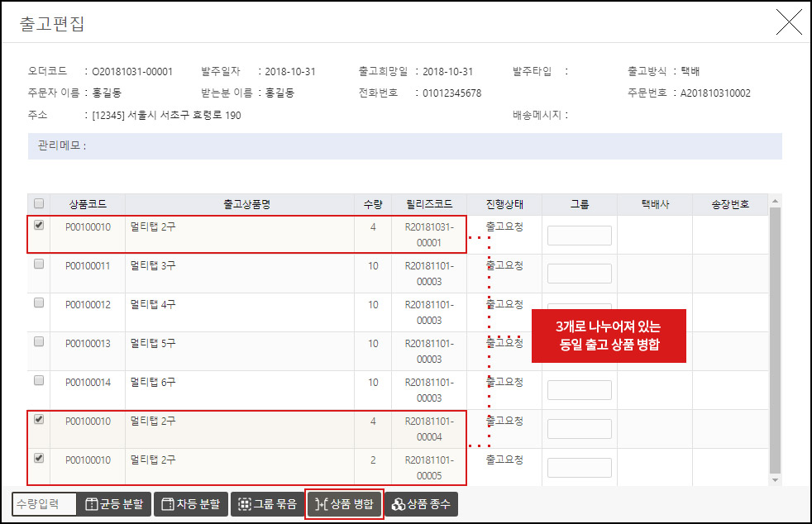812x524 pixels.
Task: Open the 그룹 묶음 (group bundle) function
Action: tap(267, 503)
